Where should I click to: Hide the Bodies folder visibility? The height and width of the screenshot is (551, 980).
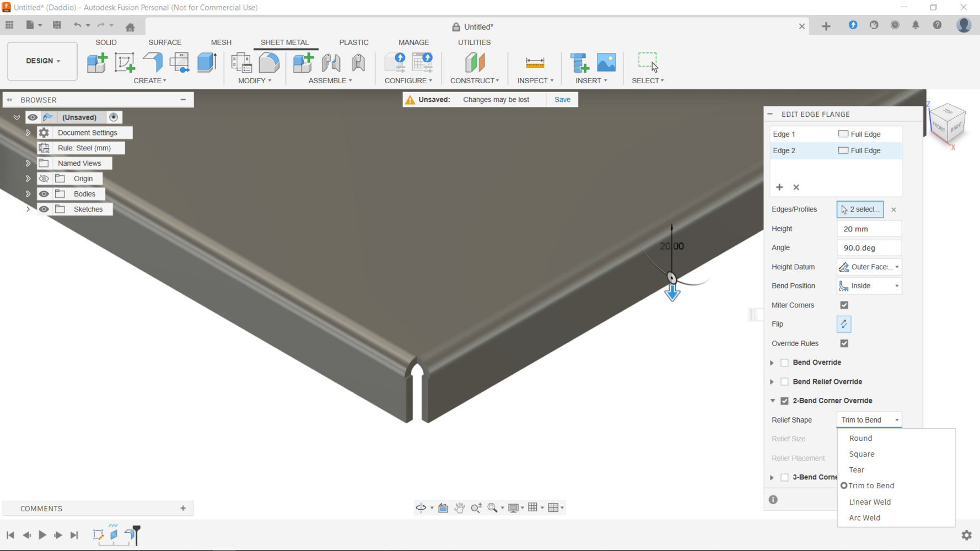44,194
